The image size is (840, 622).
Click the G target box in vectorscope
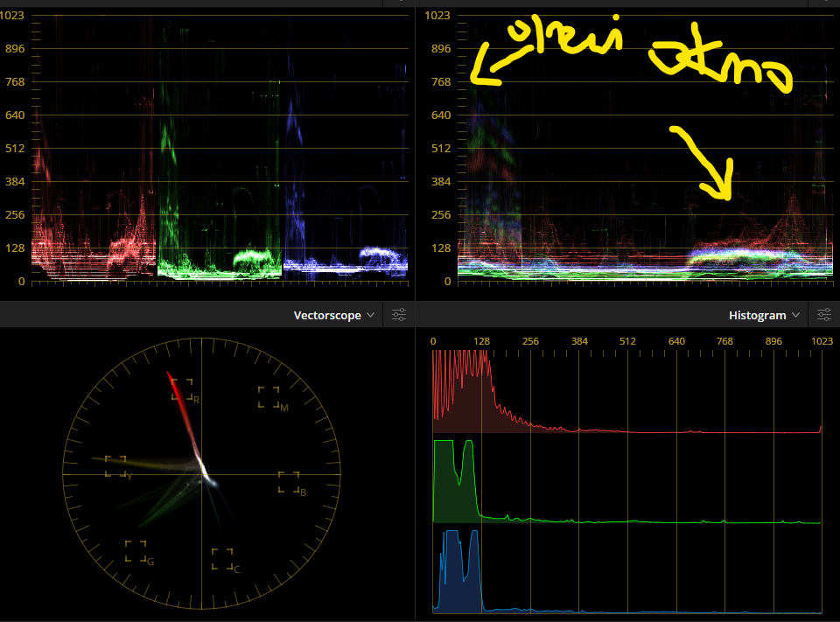136,551
